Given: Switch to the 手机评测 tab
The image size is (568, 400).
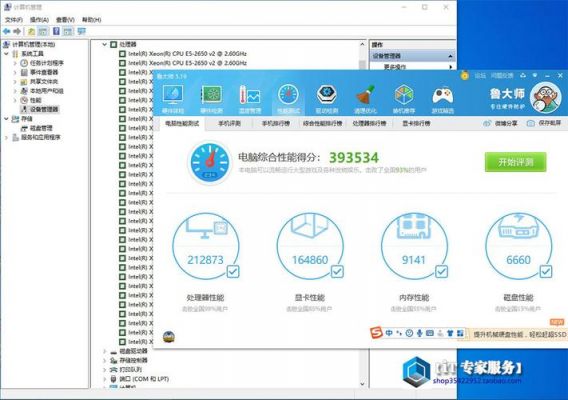Looking at the screenshot, I should pyautogui.click(x=229, y=124).
